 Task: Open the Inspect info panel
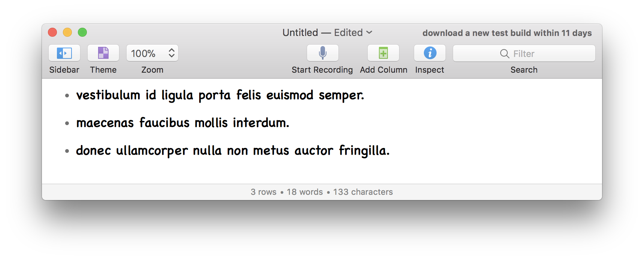[430, 53]
